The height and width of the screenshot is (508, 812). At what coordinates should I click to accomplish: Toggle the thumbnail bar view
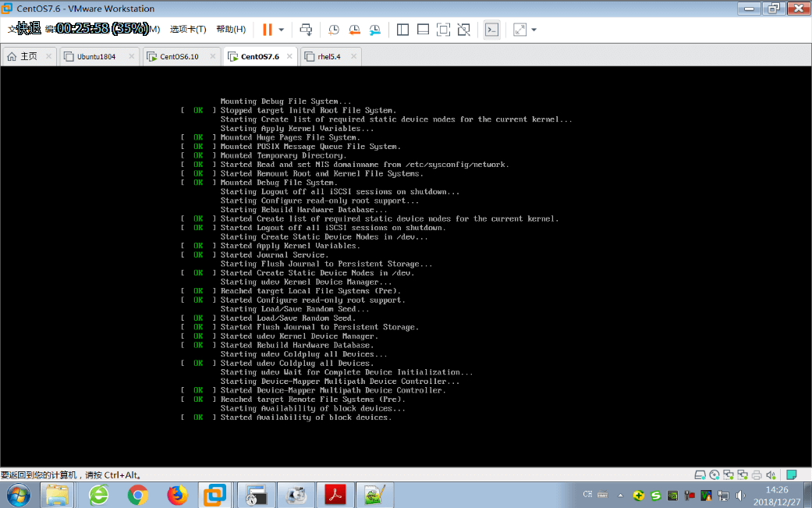(x=423, y=30)
